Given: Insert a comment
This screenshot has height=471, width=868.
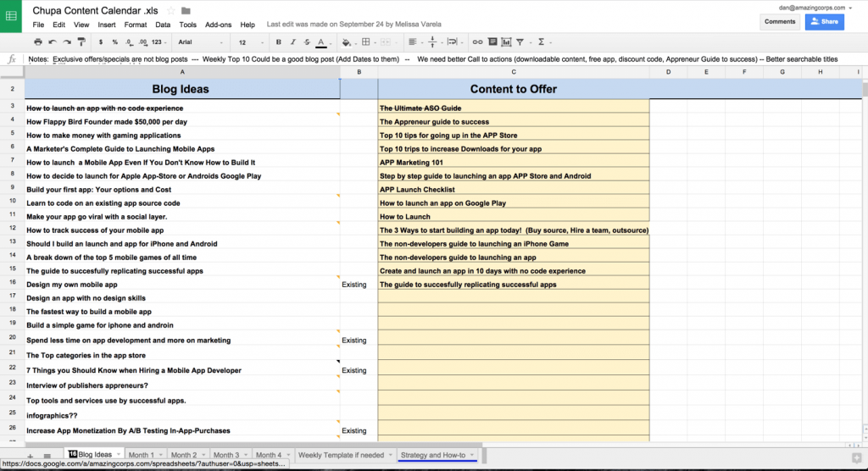Looking at the screenshot, I should [492, 42].
